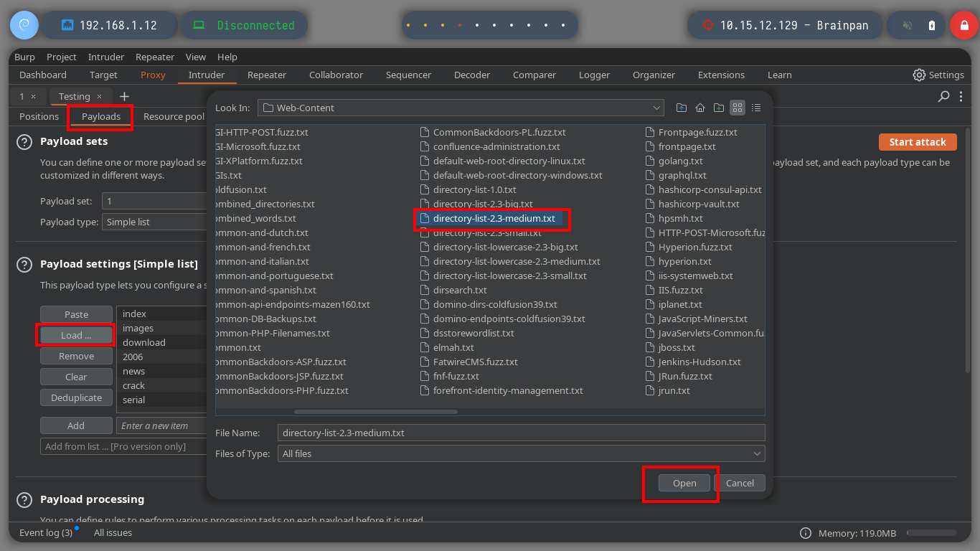Click the target icon beside 10.15.12.129
This screenshot has height=551, width=980.
[x=708, y=25]
